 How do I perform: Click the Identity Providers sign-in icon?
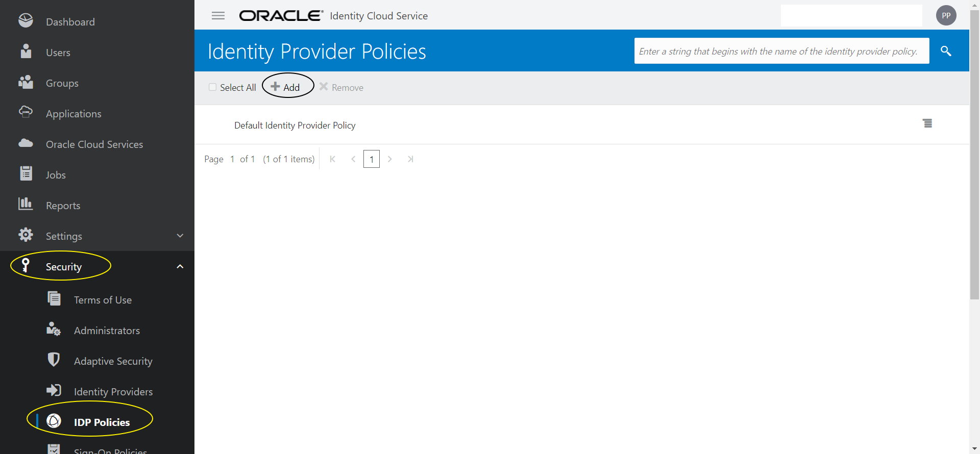(54, 390)
